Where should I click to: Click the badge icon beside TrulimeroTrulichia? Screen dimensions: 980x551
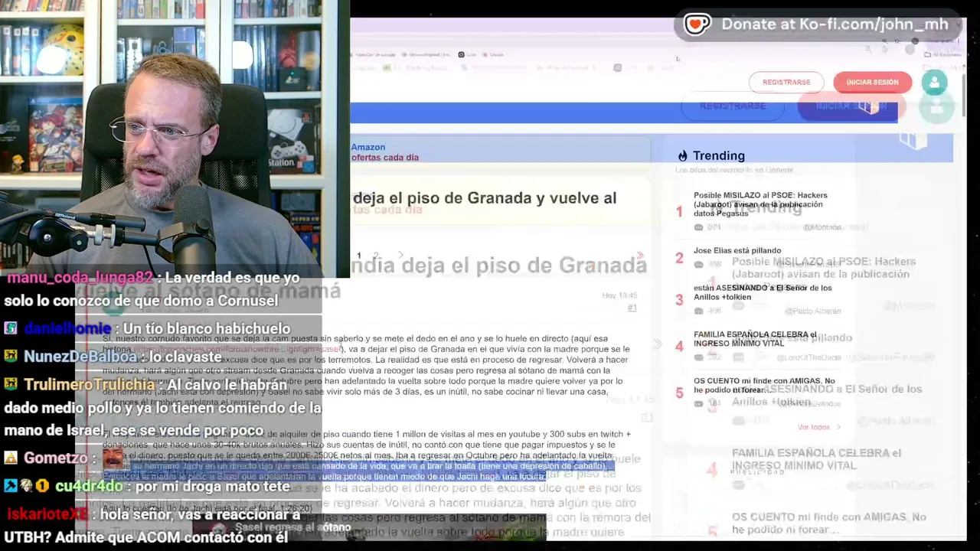[11, 385]
